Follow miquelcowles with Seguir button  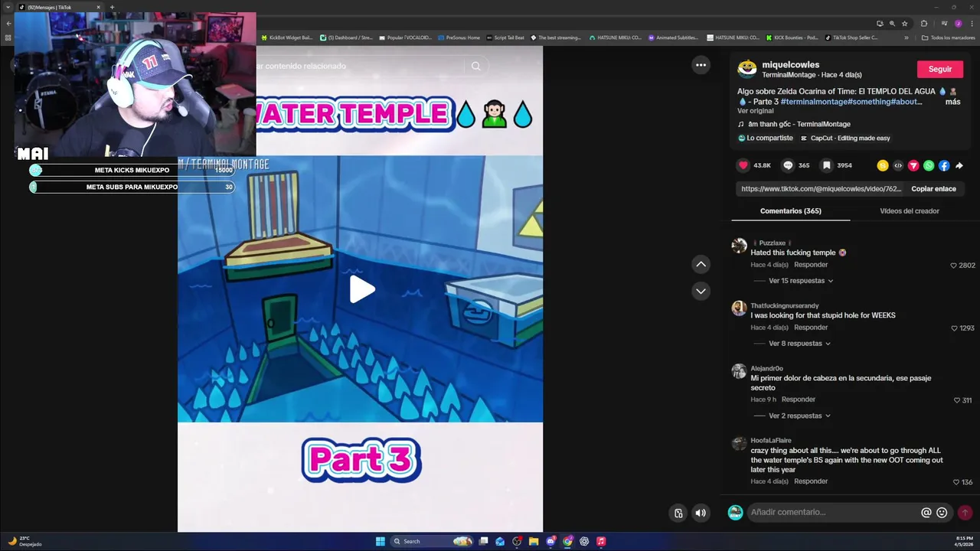tap(939, 69)
